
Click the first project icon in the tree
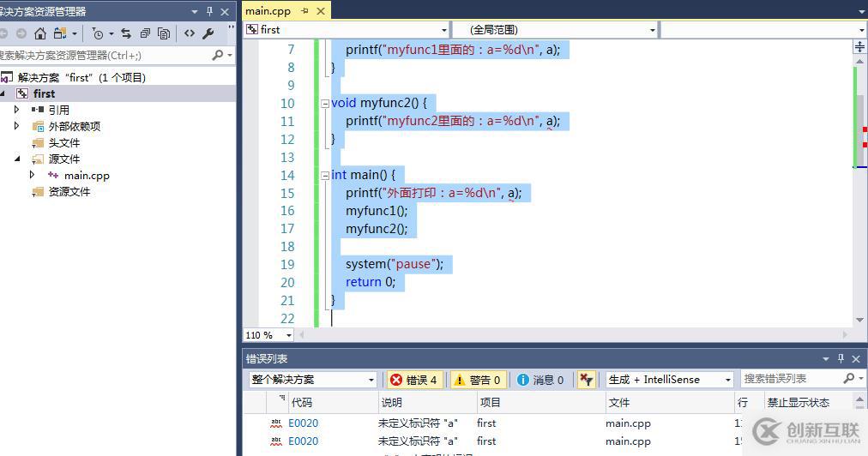point(22,93)
